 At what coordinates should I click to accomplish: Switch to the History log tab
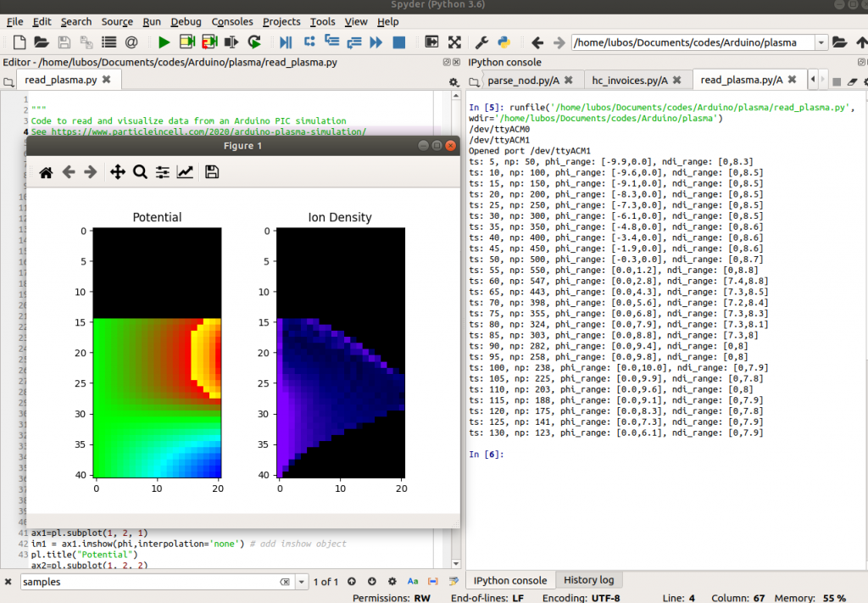tap(589, 580)
